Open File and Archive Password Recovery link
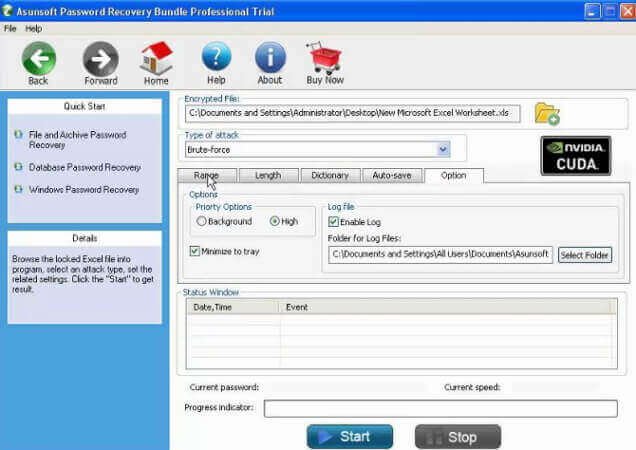 click(77, 140)
